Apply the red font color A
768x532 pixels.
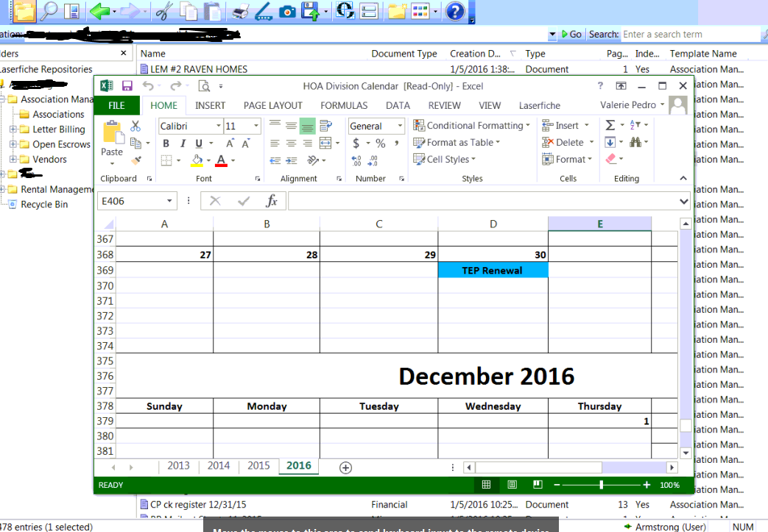pyautogui.click(x=221, y=160)
